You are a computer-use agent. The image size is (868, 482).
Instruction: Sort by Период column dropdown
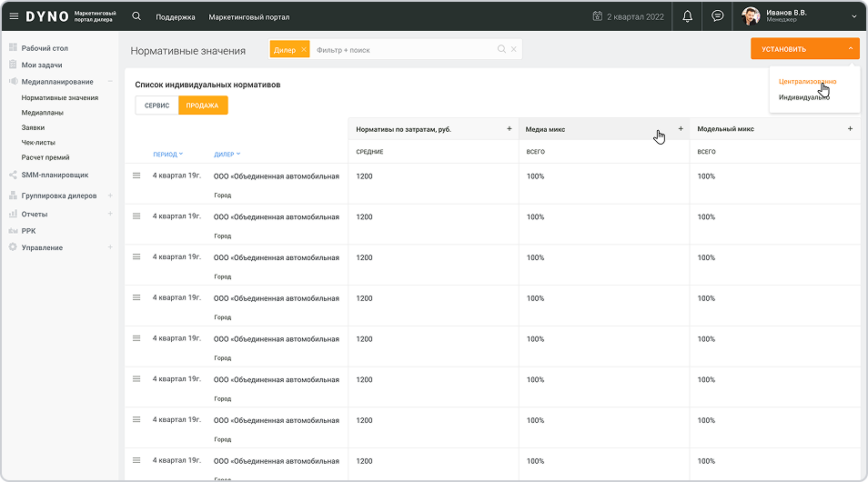coord(168,155)
